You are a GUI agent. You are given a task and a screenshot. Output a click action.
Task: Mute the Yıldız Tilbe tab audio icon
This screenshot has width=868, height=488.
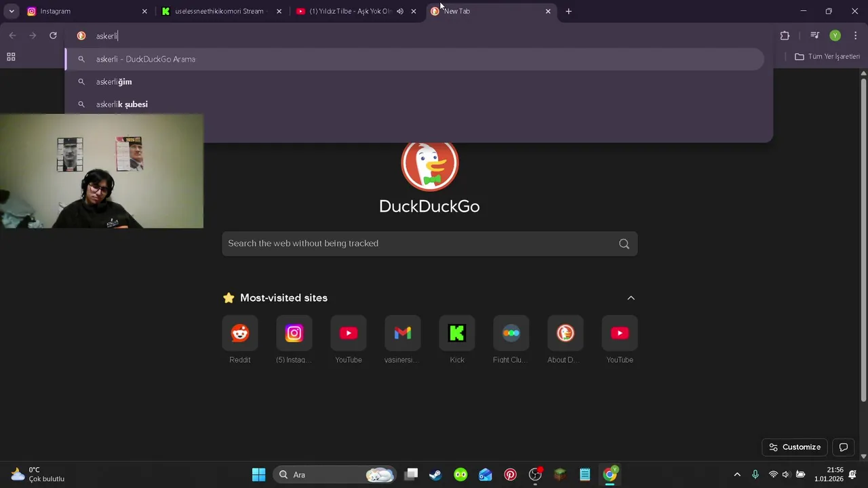(x=400, y=11)
